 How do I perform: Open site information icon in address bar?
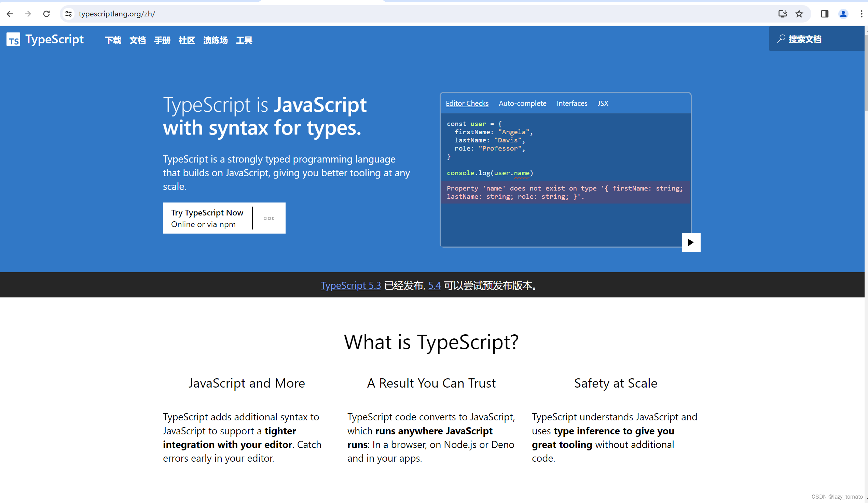(69, 14)
